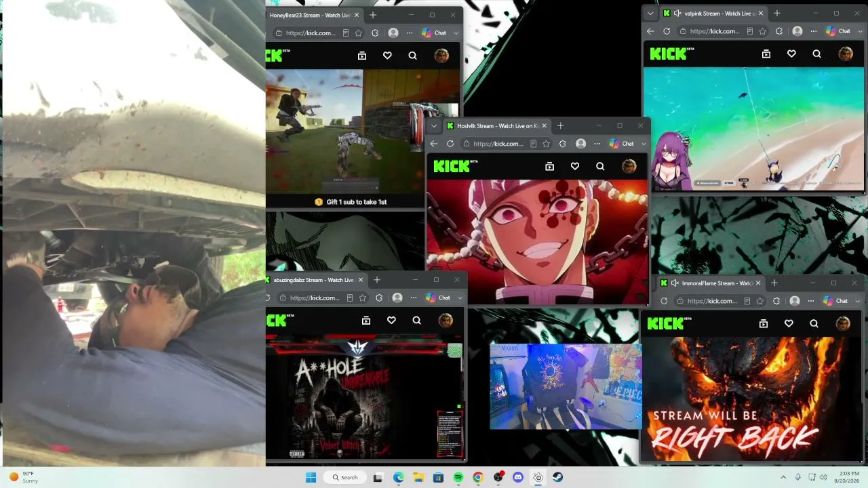Open three-dots menu in HoneyBear23 window
Viewport: 868px width, 488px height.
point(410,33)
